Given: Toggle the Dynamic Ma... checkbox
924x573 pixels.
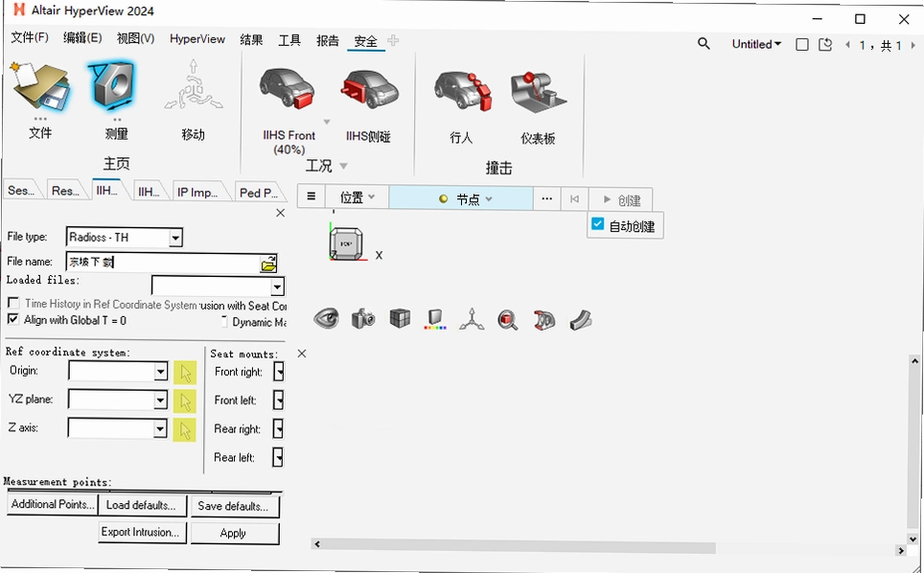Looking at the screenshot, I should (x=224, y=321).
